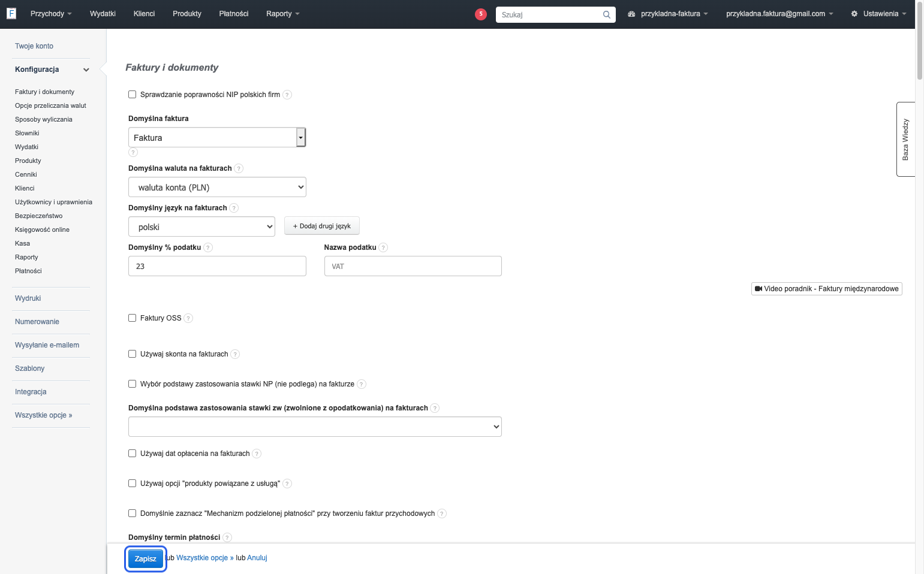This screenshot has width=924, height=574.
Task: Open the polski language dropdown
Action: tap(201, 226)
